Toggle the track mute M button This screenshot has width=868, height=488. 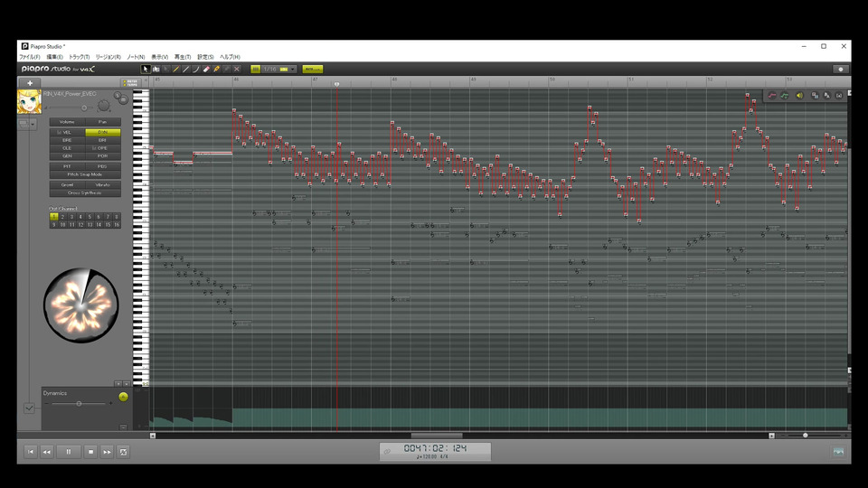point(124,99)
